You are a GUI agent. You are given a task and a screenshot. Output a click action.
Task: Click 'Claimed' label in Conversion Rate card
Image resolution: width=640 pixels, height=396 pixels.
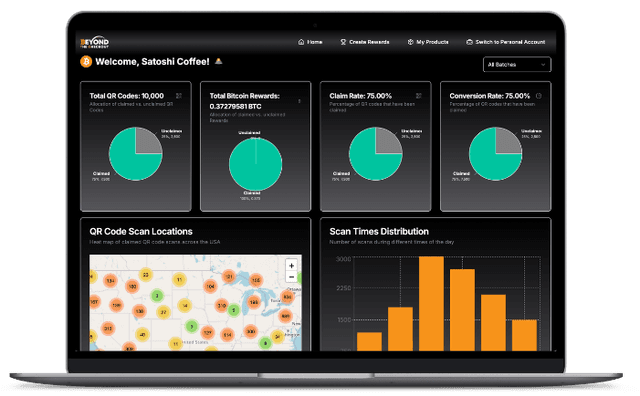(461, 174)
